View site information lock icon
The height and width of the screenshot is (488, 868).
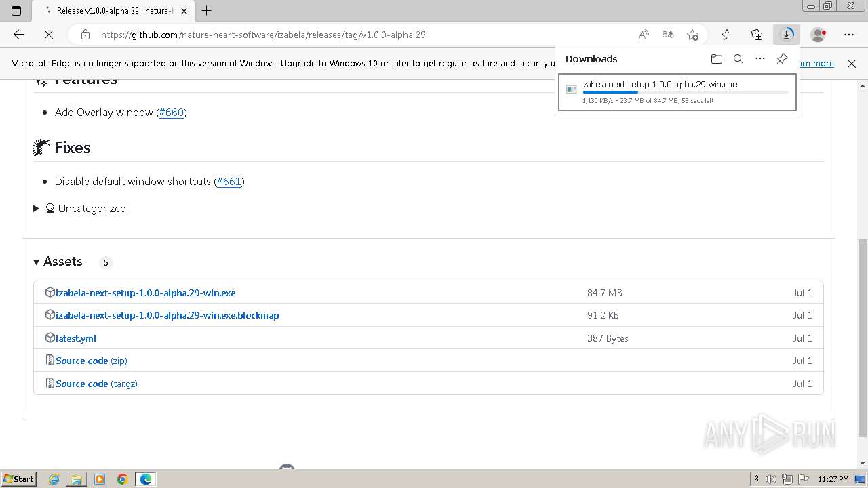pos(85,35)
